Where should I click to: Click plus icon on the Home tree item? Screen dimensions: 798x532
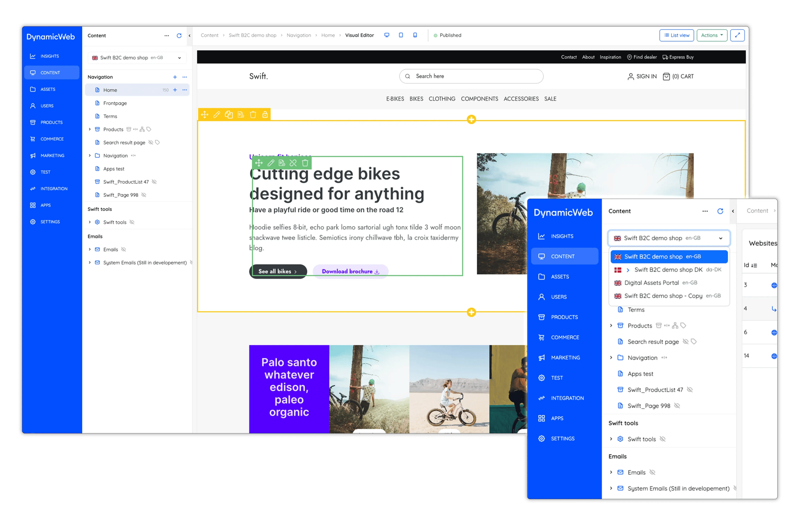coord(175,90)
